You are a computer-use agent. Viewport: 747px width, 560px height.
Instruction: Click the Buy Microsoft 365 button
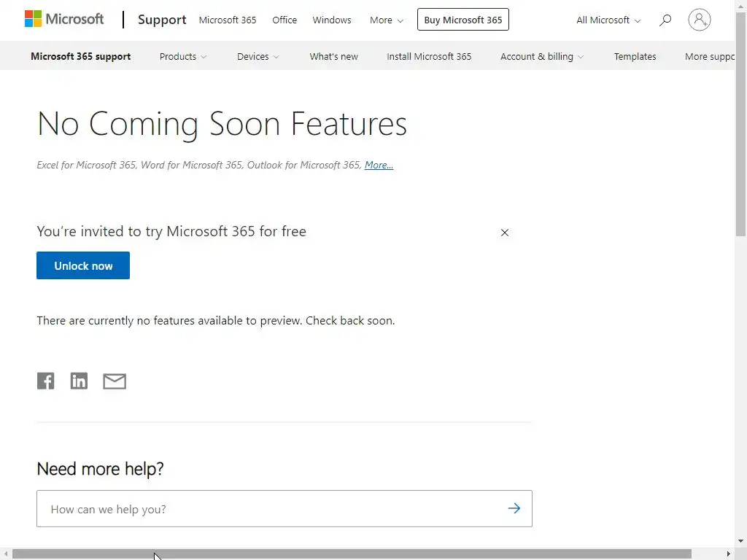463,20
